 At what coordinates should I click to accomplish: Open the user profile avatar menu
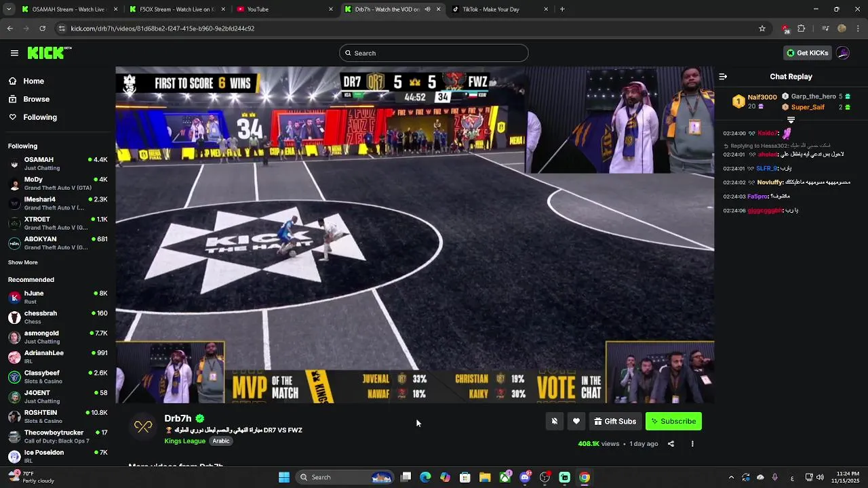[x=843, y=53]
